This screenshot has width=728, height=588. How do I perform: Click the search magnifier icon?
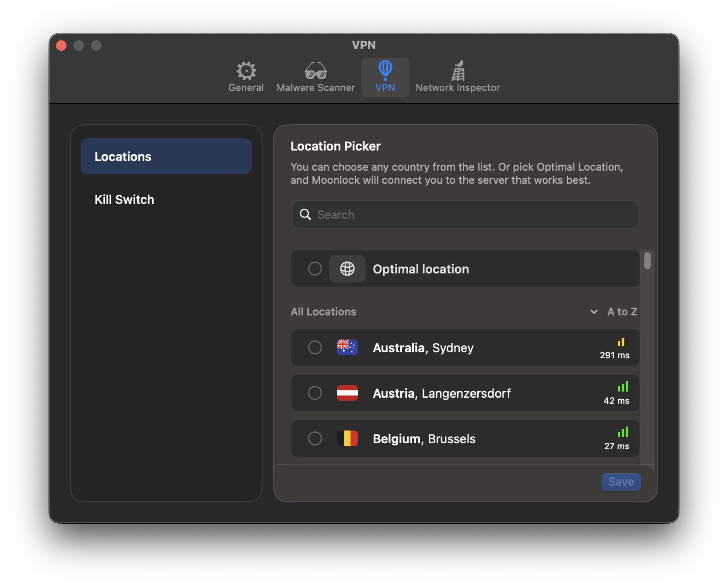tap(305, 214)
